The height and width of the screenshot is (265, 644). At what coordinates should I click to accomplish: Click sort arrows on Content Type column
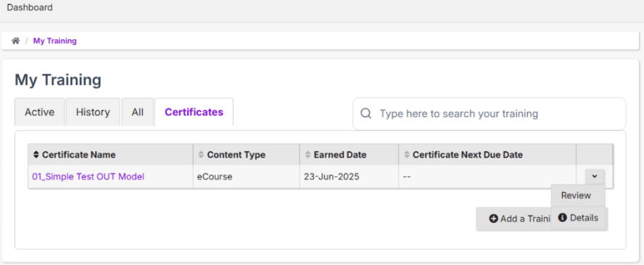coord(201,155)
